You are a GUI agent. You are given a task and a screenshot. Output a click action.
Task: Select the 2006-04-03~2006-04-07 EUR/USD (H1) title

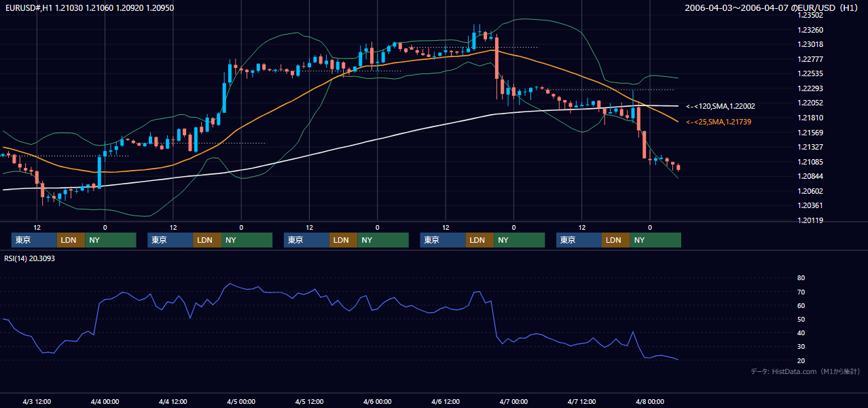(772, 8)
